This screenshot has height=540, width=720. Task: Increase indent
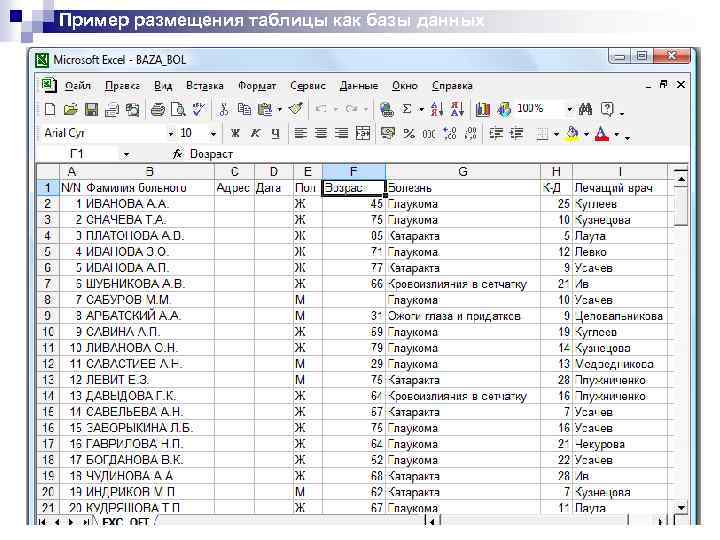[x=517, y=133]
